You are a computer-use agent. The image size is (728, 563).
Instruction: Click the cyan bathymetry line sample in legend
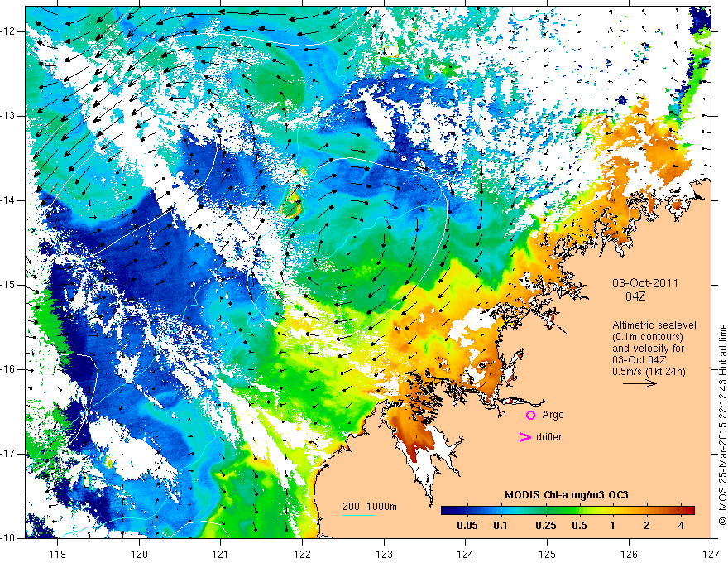[x=359, y=515]
